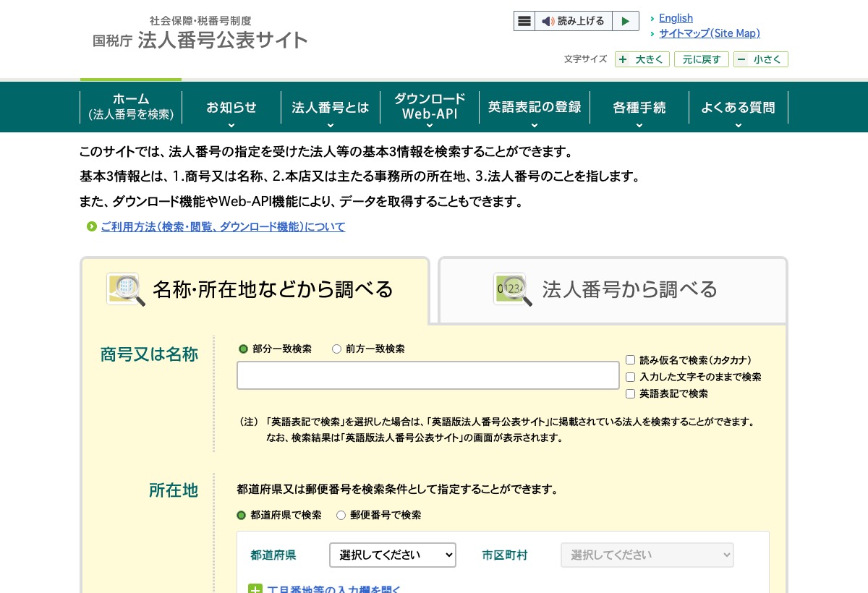This screenshot has width=868, height=593.
Task: Check 読み仮名で検索(カタカナ) box
Action: [x=630, y=360]
